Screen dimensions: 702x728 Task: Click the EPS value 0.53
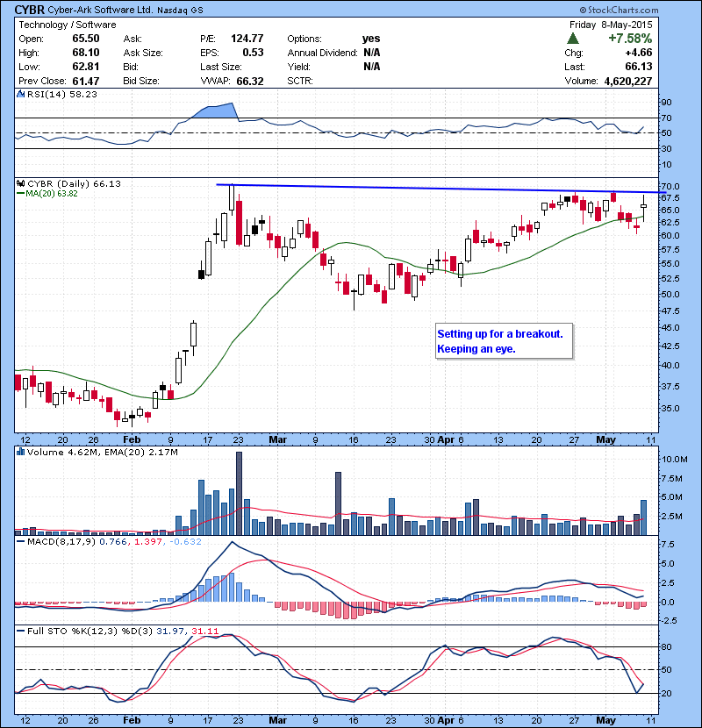(x=254, y=53)
